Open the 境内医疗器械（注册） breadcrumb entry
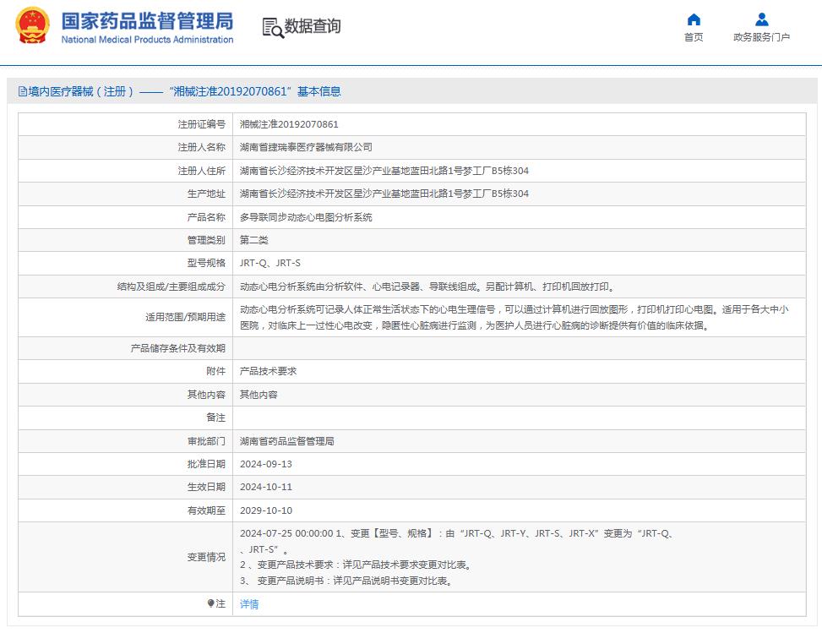Screen dimensions: 822x644 [74, 90]
